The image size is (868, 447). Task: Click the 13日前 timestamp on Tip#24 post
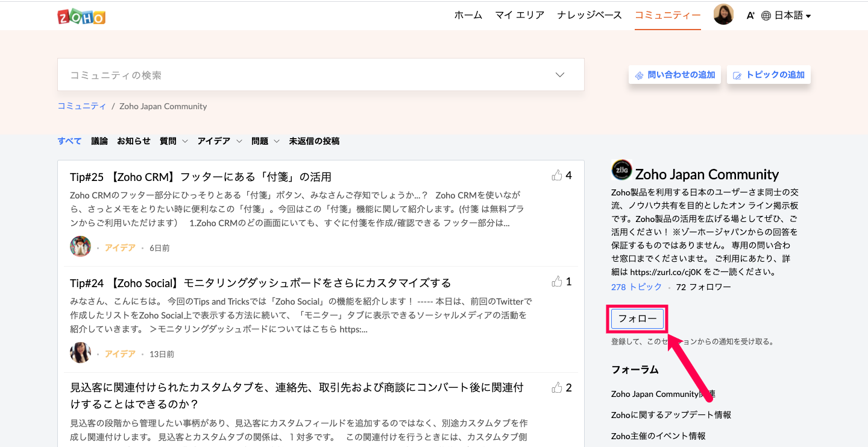point(162,354)
